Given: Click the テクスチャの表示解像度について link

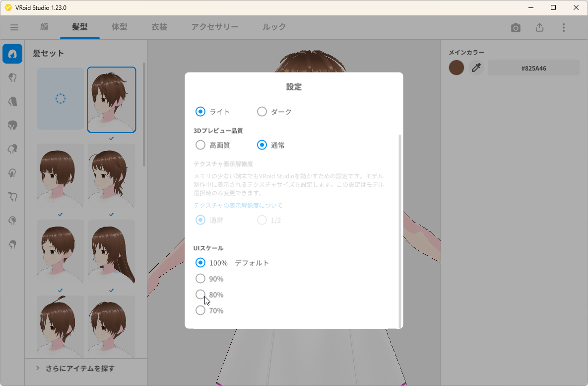Looking at the screenshot, I should (238, 205).
